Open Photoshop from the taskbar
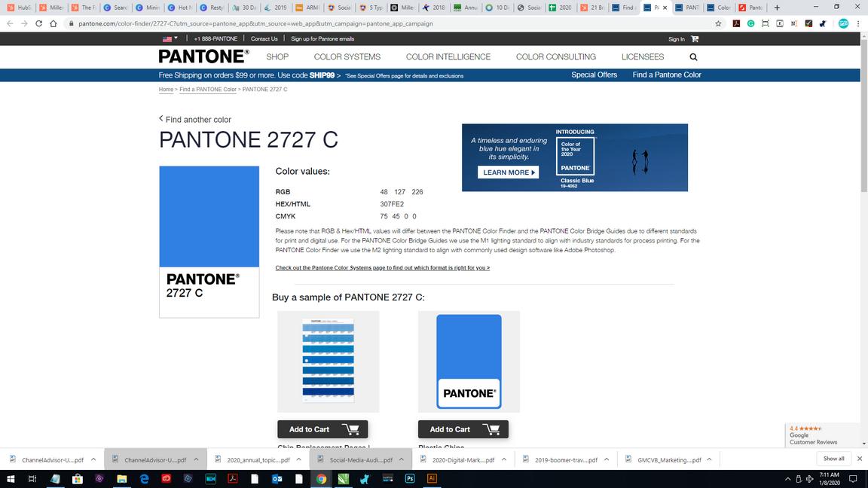Viewport: 868px width, 488px height. pos(410,479)
